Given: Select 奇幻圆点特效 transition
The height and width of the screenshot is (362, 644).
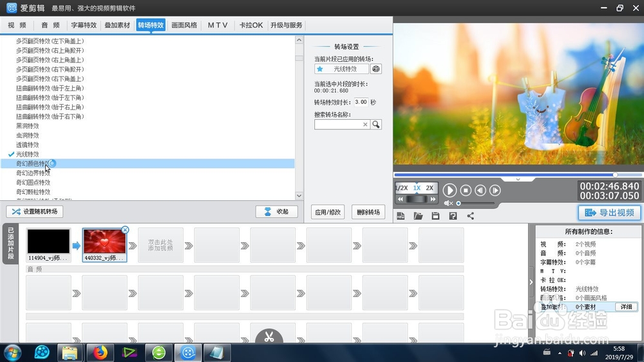Looking at the screenshot, I should pos(33,182).
